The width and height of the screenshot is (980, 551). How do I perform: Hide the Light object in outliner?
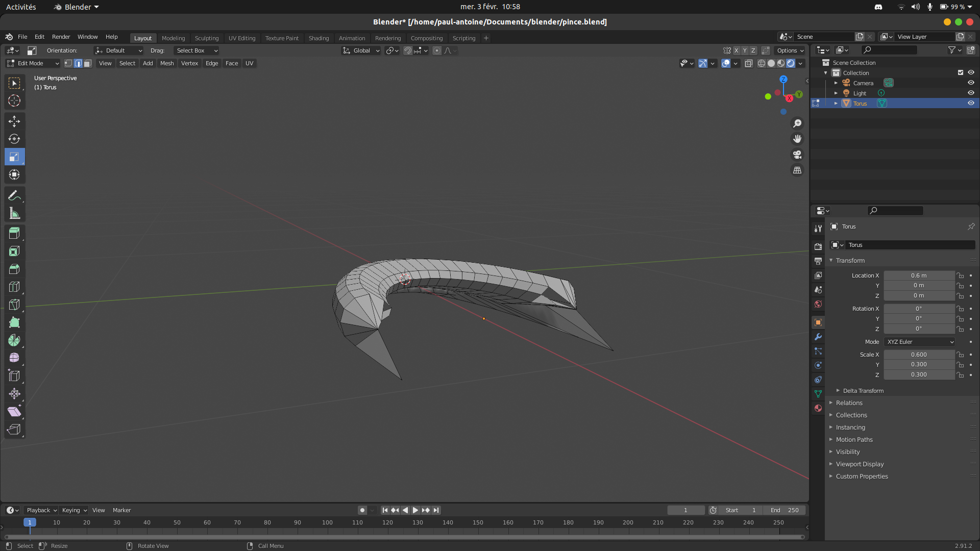click(x=971, y=93)
